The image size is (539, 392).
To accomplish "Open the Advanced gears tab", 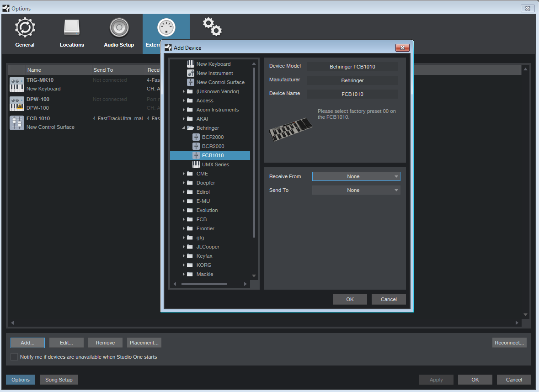I will [x=212, y=27].
